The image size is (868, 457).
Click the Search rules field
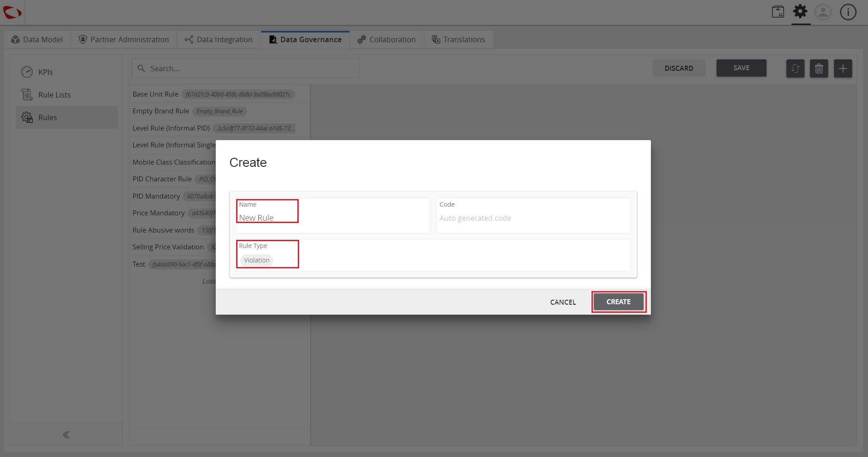point(245,68)
